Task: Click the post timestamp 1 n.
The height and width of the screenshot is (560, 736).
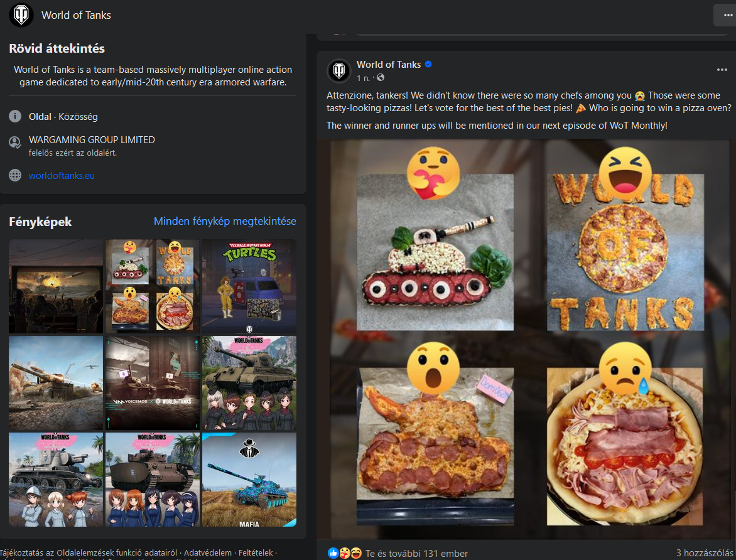Action: point(363,78)
